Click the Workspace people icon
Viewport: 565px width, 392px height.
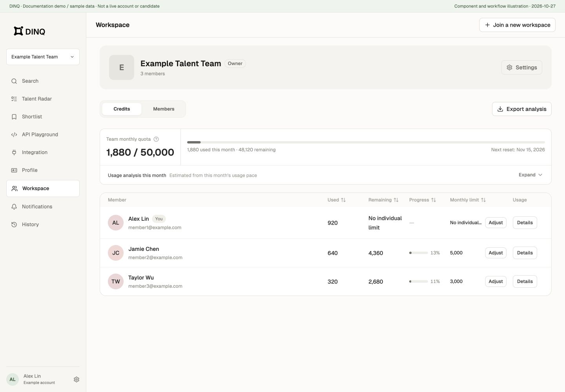point(15,189)
